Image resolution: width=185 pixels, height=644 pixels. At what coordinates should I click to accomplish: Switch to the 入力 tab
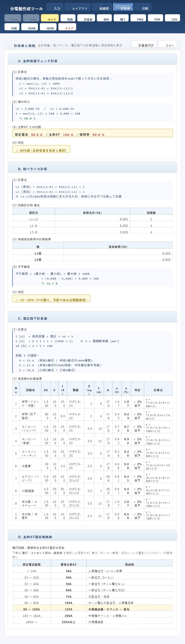tap(55, 7)
